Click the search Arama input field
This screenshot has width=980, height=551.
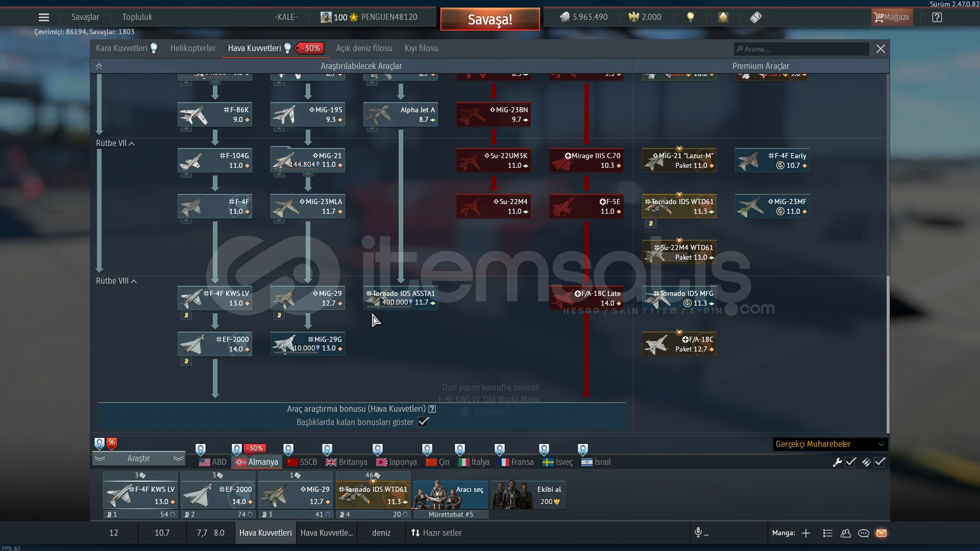801,49
